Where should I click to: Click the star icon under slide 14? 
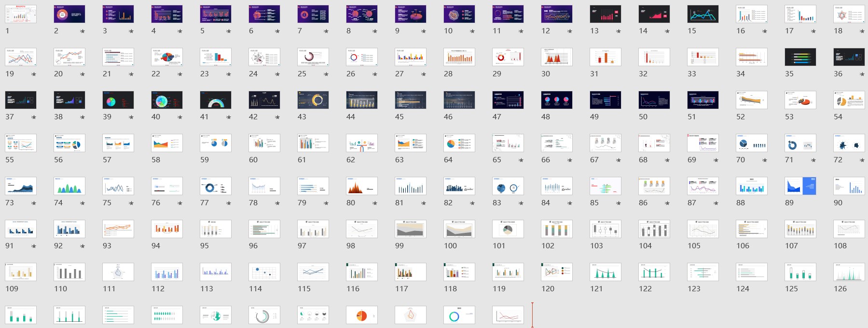(667, 31)
